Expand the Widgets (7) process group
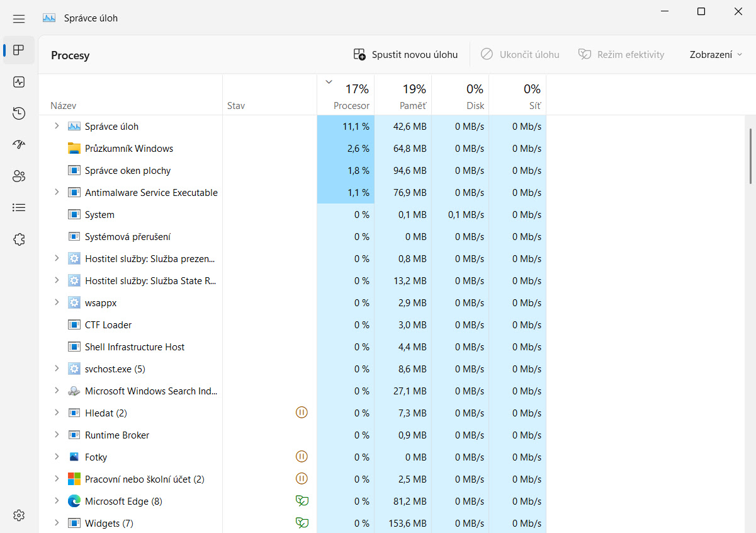 tap(57, 523)
